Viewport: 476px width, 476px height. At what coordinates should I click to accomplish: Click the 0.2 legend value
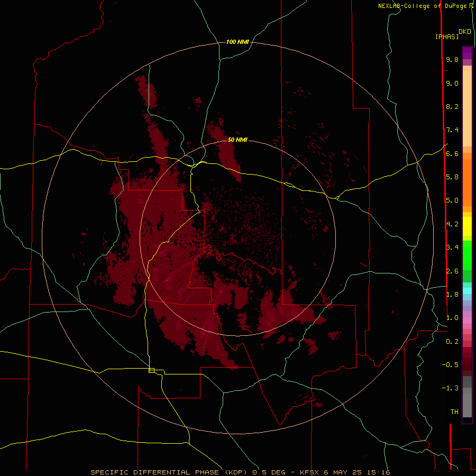452,342
